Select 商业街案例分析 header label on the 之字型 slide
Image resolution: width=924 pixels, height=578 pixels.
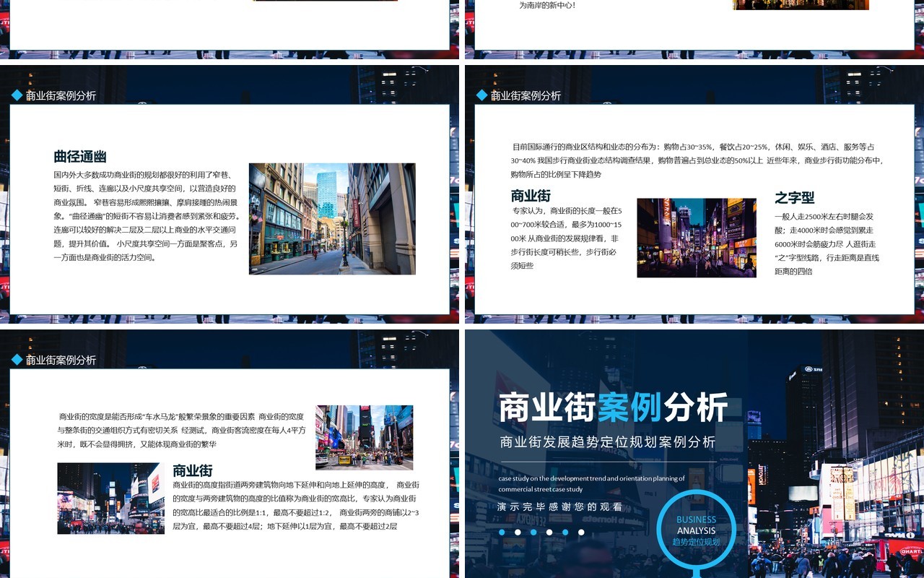click(526, 95)
